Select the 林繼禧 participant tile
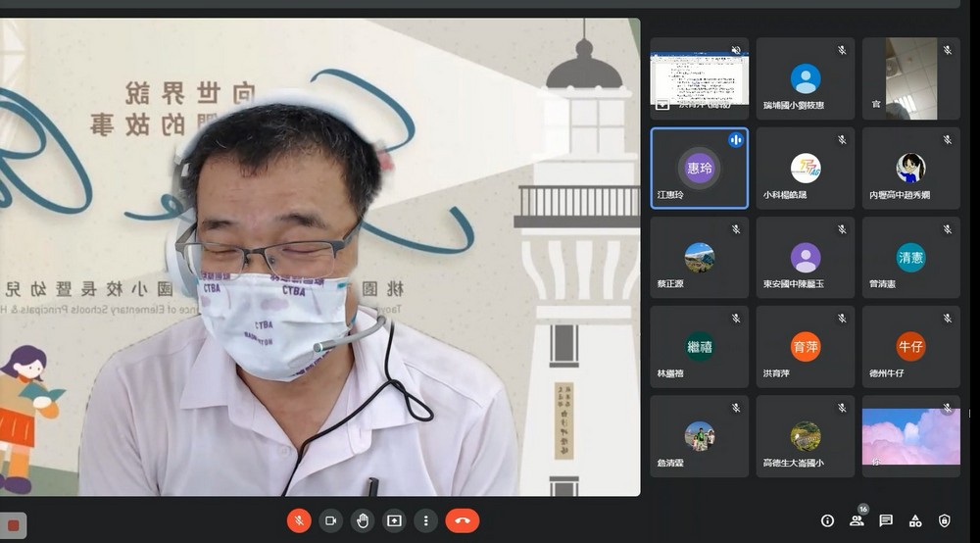 (x=700, y=347)
